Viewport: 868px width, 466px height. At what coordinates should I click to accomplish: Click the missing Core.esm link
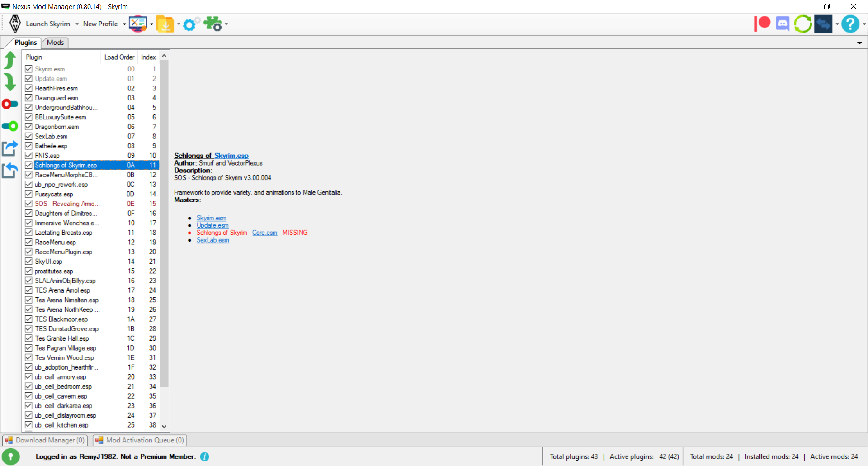click(264, 233)
